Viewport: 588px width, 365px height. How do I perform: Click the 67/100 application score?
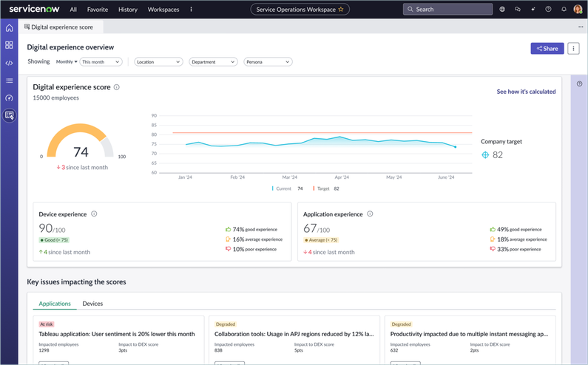tap(317, 228)
